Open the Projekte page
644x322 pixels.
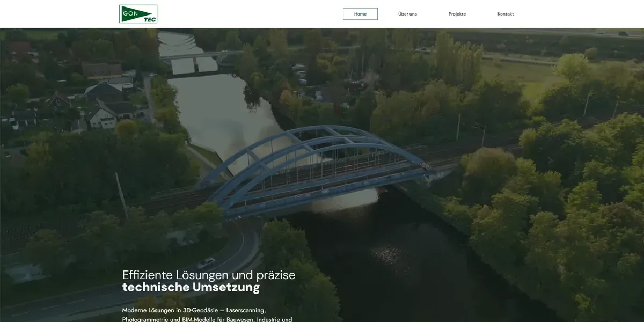pos(457,14)
